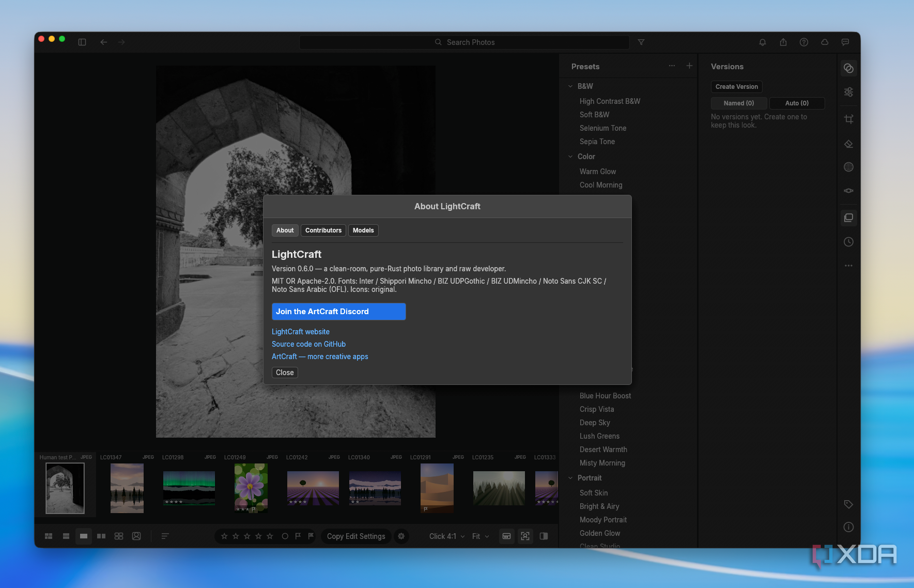This screenshot has height=588, width=914.
Task: Toggle the left sidebar panel icon
Action: click(82, 42)
